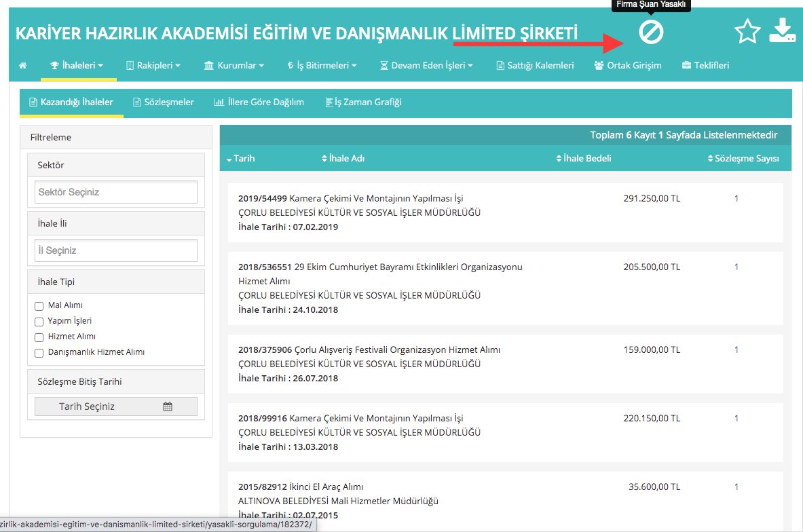Switch to İllere Göre Dağılım tab
Image resolution: width=803 pixels, height=532 pixels.
tap(259, 102)
